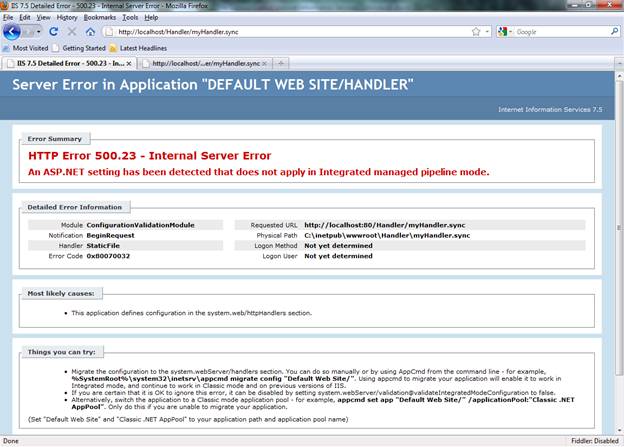
Task: Open the Google search engine selector
Action: click(x=505, y=32)
